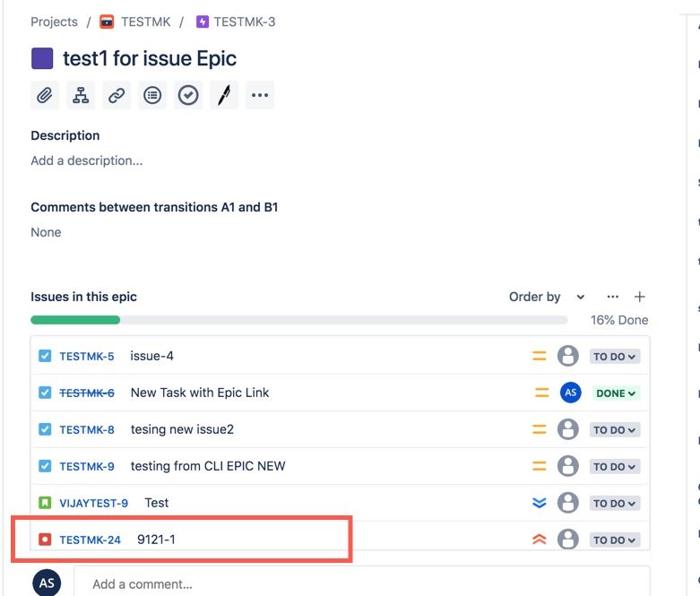Click the medium priority icon for TESTMK-9
Viewport: 700px width, 596px height.
click(540, 466)
